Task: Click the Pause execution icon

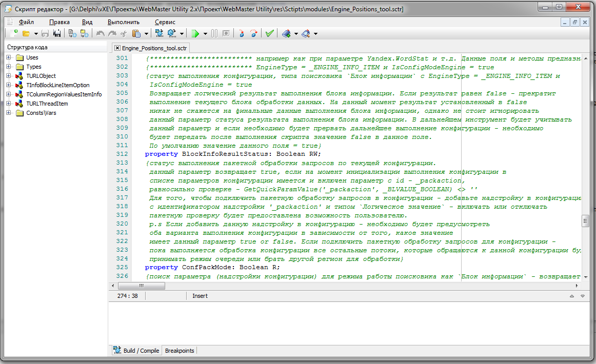Action: point(214,33)
